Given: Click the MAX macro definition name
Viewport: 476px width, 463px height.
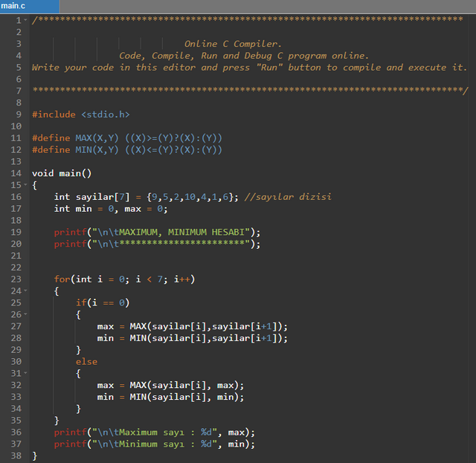Looking at the screenshot, I should 83,138.
